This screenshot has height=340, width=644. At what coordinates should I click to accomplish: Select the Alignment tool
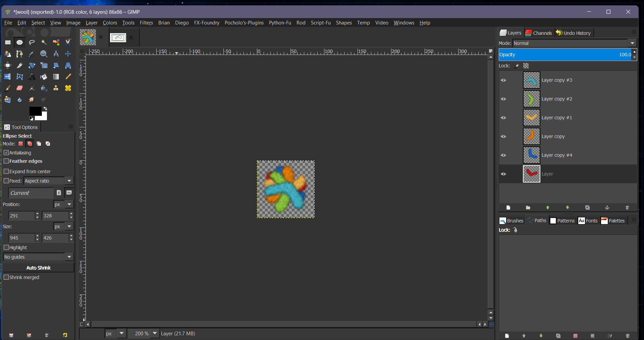click(x=8, y=65)
